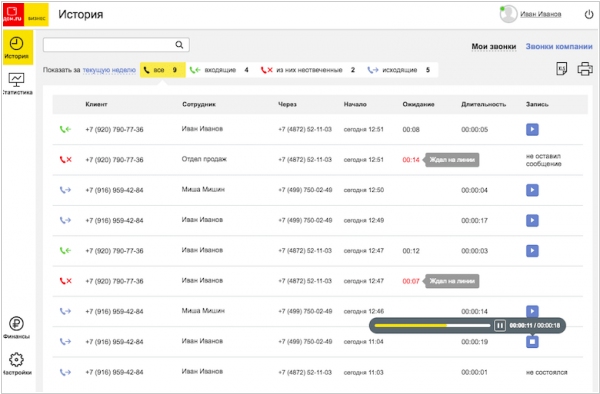
Task: Sort by Через column header
Action: click(287, 104)
